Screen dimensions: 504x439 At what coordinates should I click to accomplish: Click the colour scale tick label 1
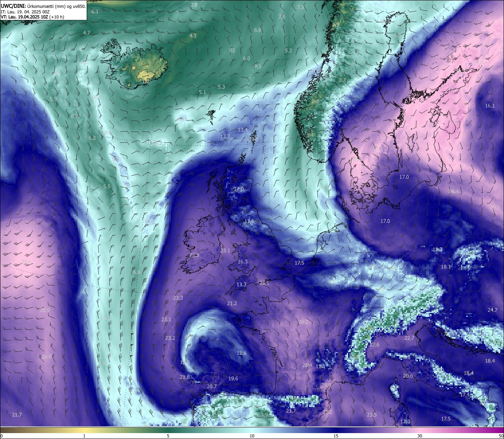click(84, 436)
